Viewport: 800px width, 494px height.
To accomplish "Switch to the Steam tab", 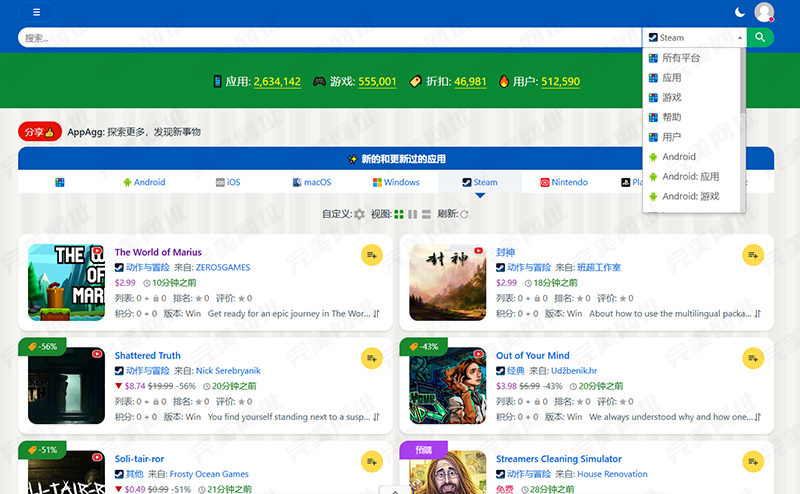I will tap(480, 182).
